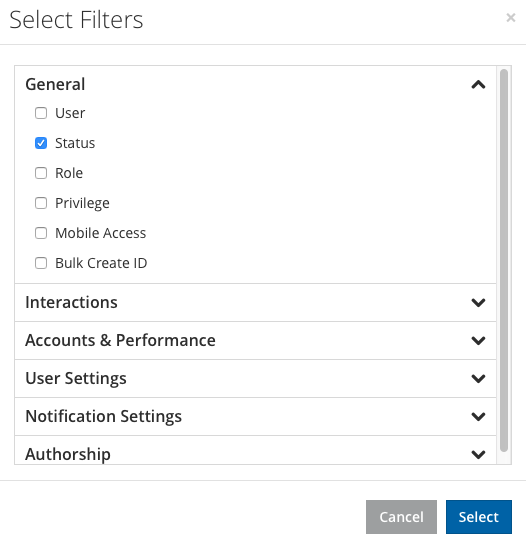Click the Interactions chevron-down icon
Viewport: 526px width, 552px height.
(x=478, y=302)
